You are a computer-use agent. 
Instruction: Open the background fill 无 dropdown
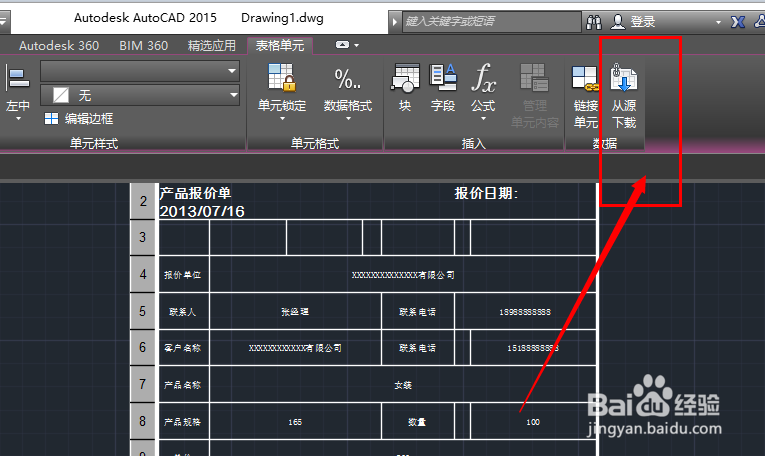pos(233,95)
